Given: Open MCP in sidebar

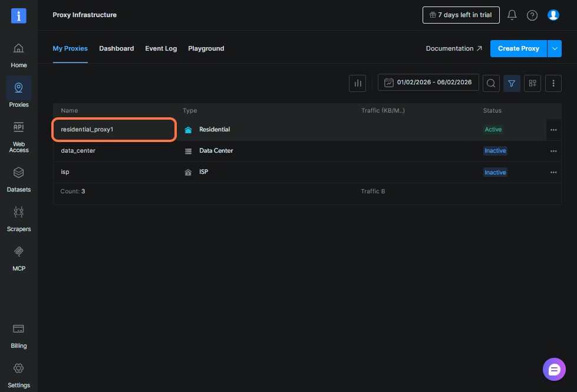Looking at the screenshot, I should [19, 258].
